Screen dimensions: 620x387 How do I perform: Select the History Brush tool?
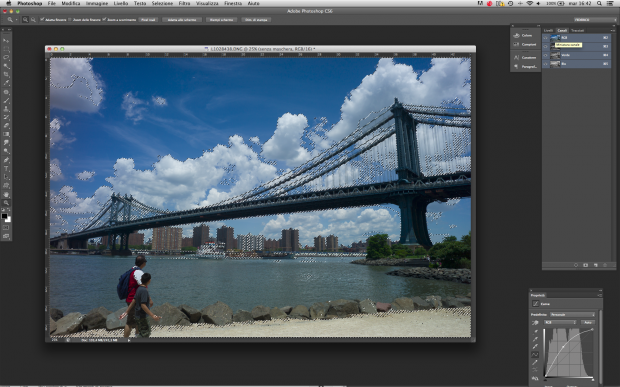point(6,117)
